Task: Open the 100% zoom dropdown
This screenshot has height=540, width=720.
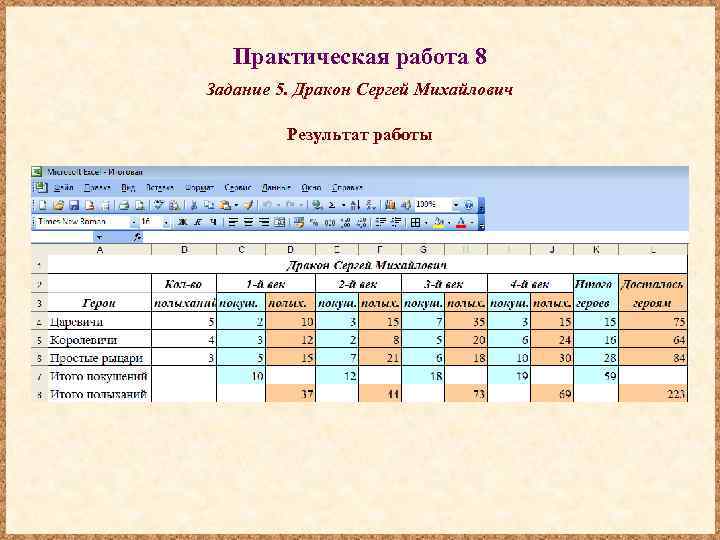Action: coord(456,205)
